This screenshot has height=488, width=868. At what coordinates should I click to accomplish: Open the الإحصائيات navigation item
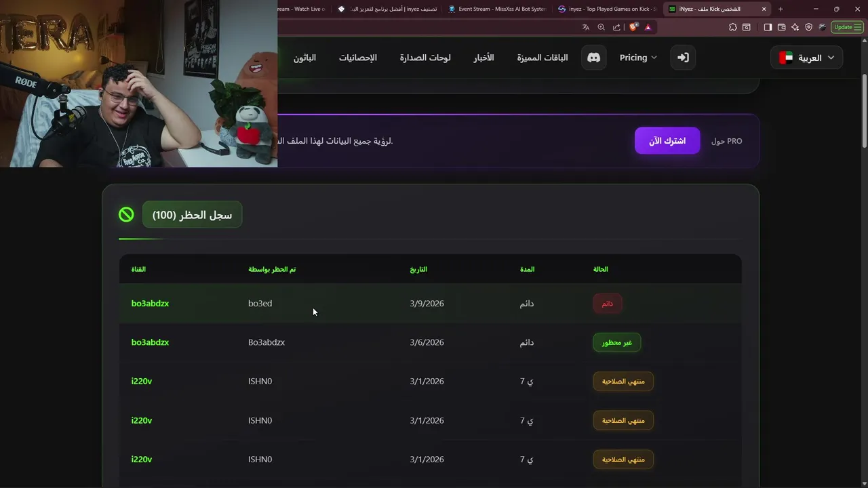click(x=358, y=58)
